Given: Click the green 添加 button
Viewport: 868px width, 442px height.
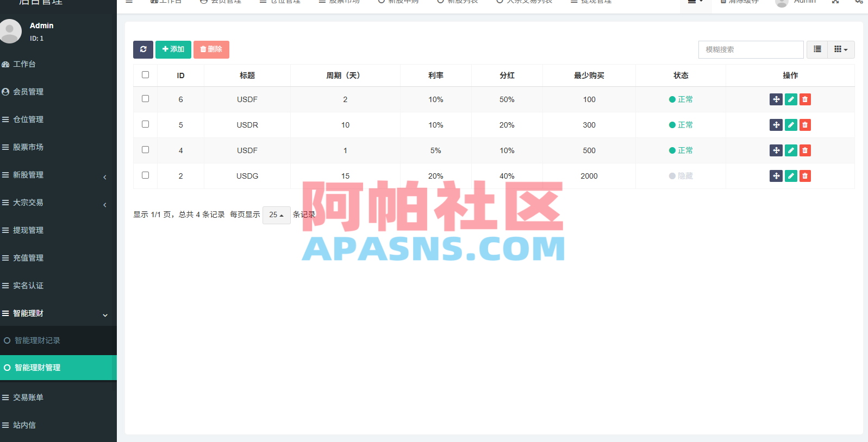Looking at the screenshot, I should point(173,49).
